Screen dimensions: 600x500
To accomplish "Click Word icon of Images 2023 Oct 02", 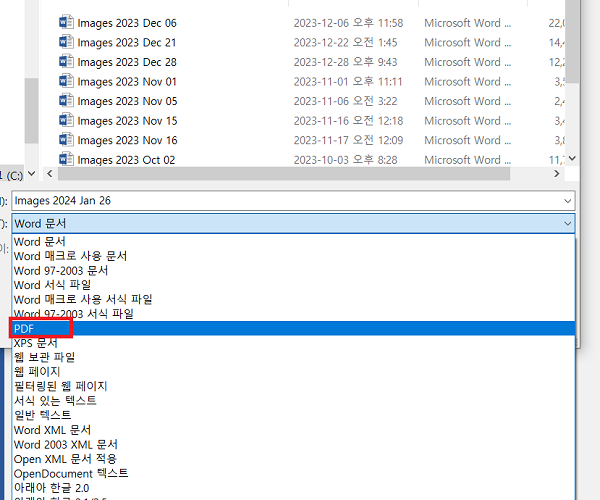I will [66, 159].
